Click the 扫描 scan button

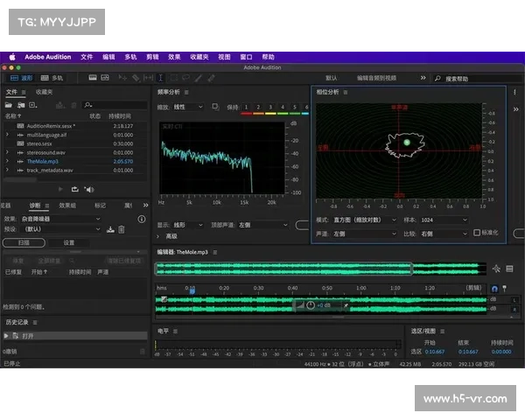[x=24, y=242]
